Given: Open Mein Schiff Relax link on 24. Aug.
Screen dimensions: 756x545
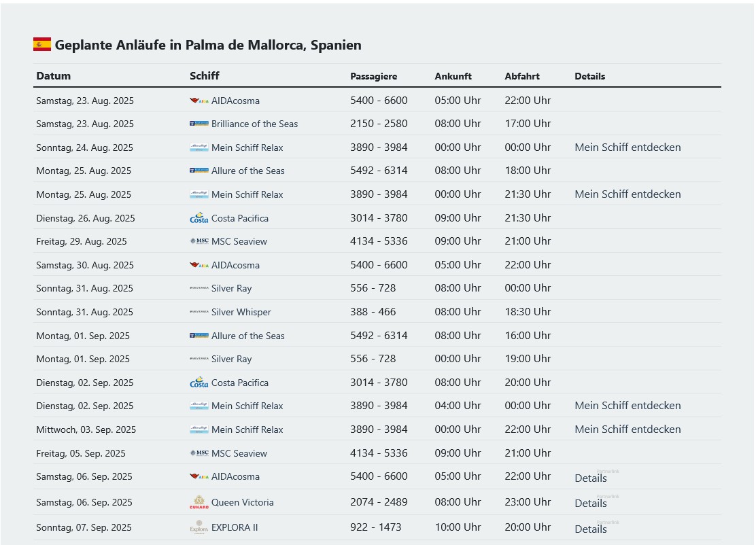Looking at the screenshot, I should coord(247,147).
